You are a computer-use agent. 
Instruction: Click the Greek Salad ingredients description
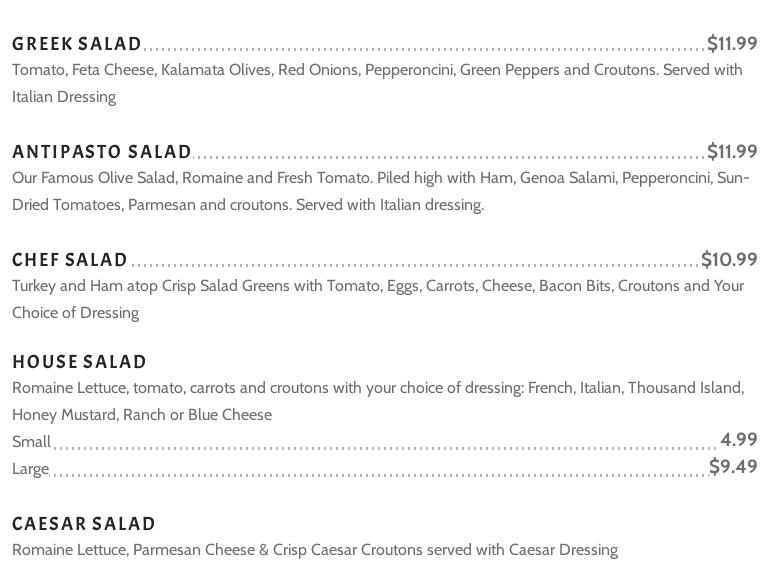point(377,83)
